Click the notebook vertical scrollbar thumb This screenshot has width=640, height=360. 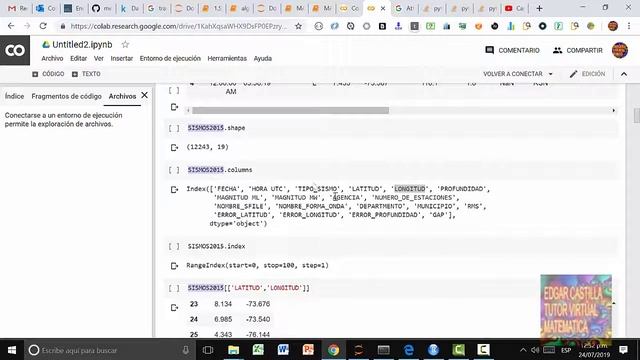click(x=636, y=115)
